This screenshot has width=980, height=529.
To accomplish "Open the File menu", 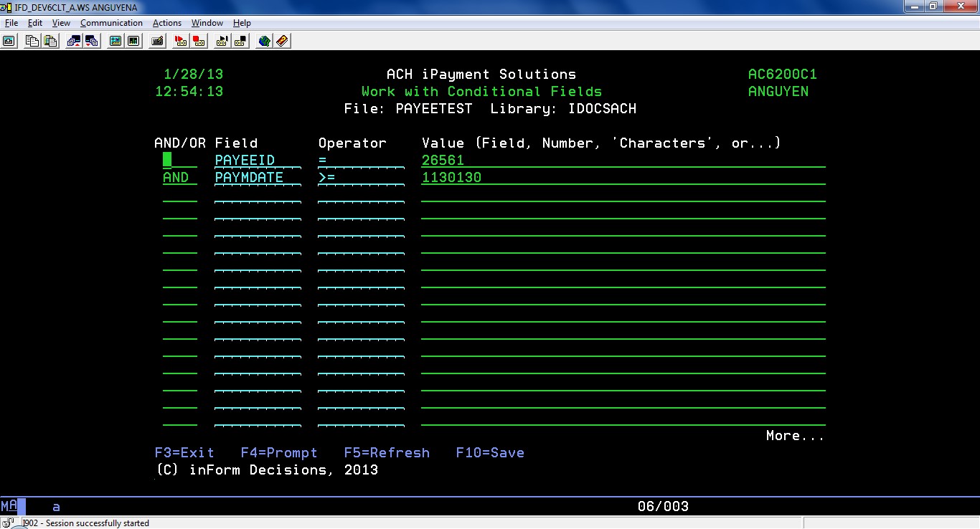I will coord(11,23).
